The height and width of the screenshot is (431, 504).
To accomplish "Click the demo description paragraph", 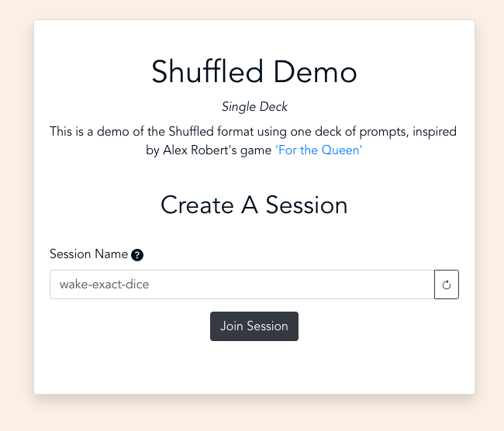I will point(254,141).
